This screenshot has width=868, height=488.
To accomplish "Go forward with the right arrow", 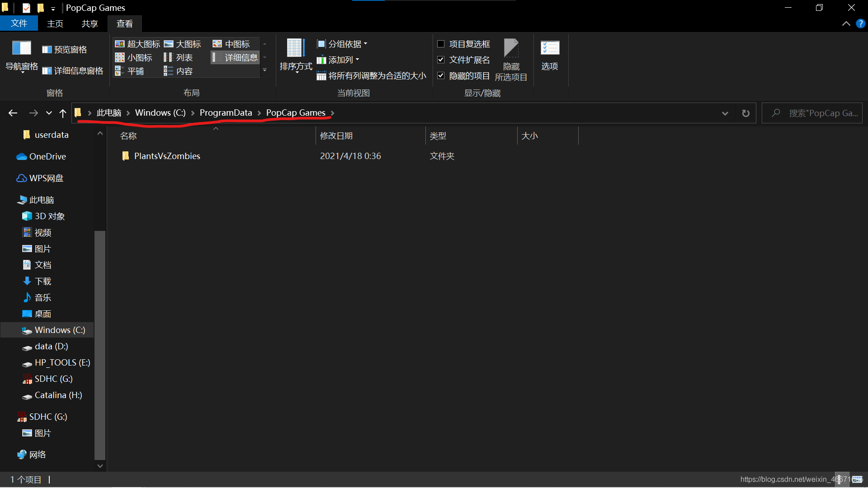I will click(33, 113).
